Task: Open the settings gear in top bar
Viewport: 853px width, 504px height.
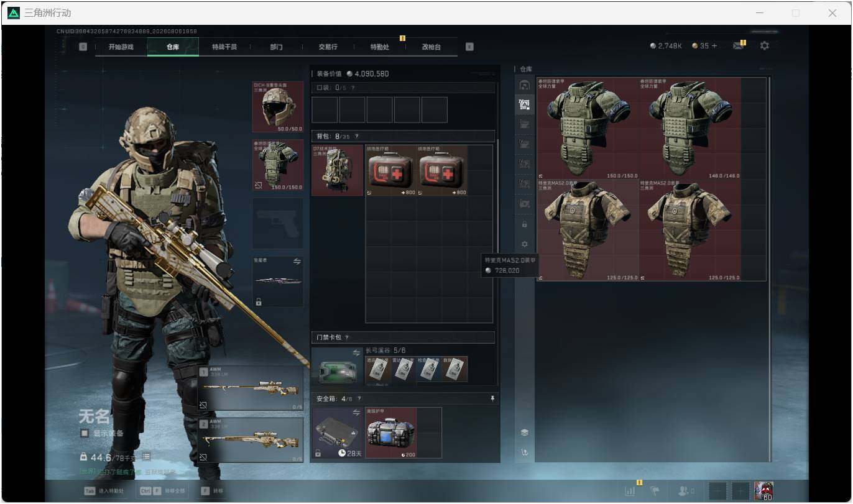Action: [765, 45]
